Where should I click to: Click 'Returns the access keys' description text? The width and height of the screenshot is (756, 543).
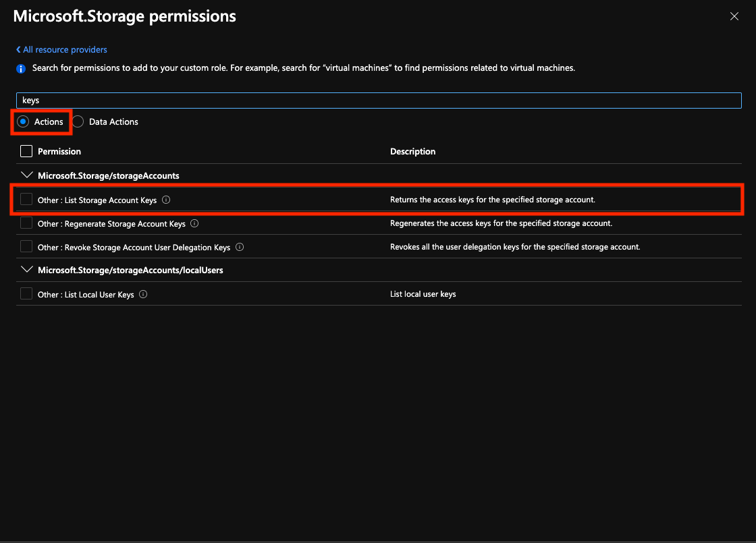click(x=492, y=200)
